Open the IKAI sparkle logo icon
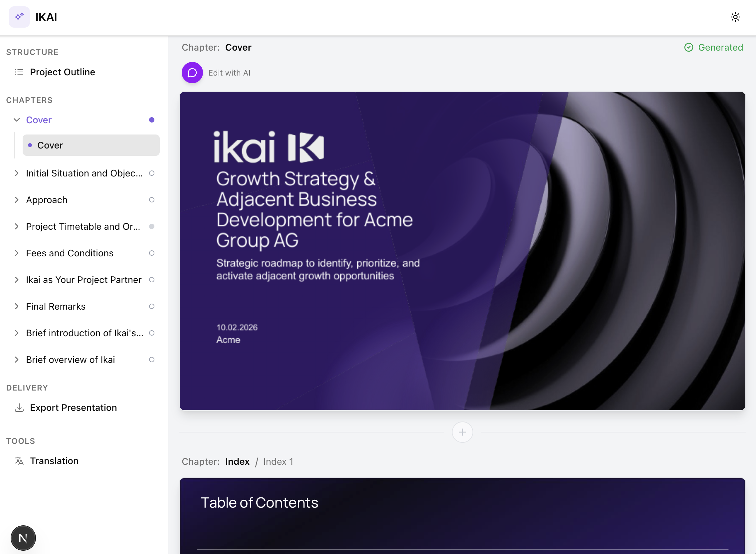 [x=19, y=17]
